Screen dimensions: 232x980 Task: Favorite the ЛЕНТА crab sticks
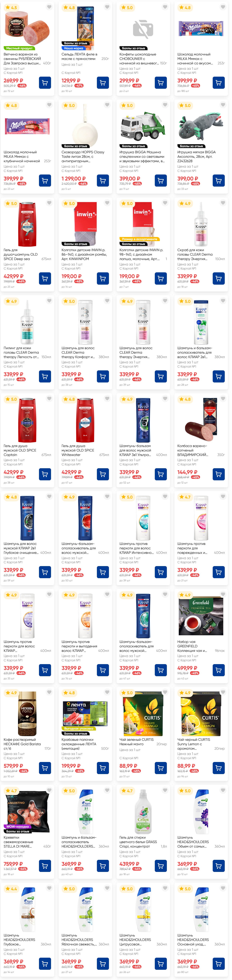coord(107,692)
